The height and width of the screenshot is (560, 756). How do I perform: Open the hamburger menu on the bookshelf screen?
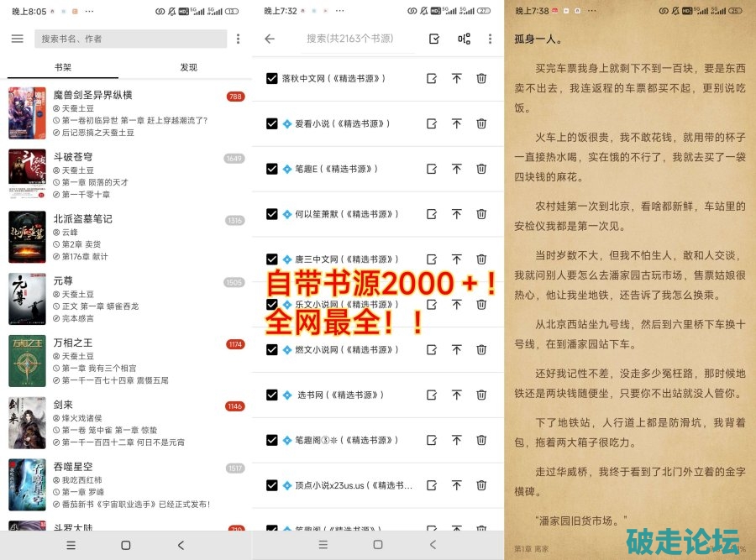coord(17,39)
